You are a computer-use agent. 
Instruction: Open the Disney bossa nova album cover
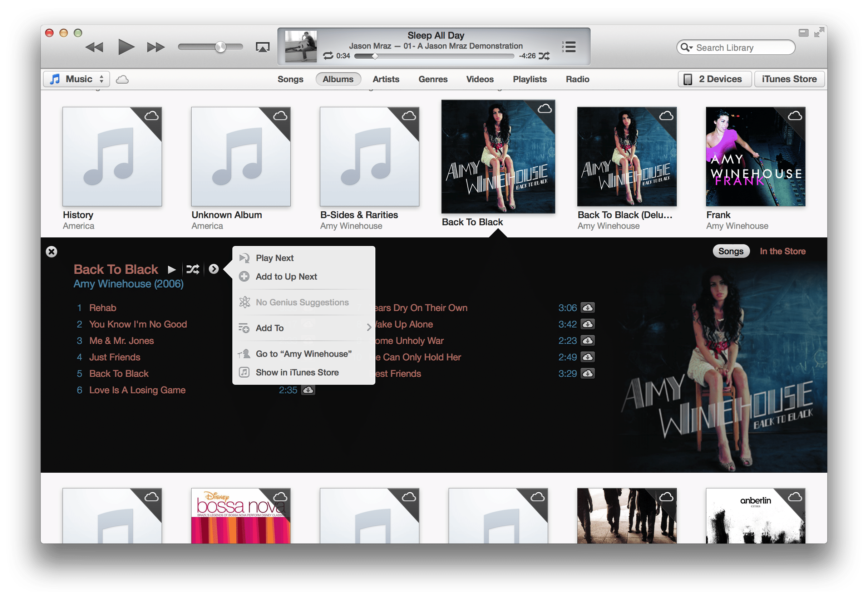(241, 516)
